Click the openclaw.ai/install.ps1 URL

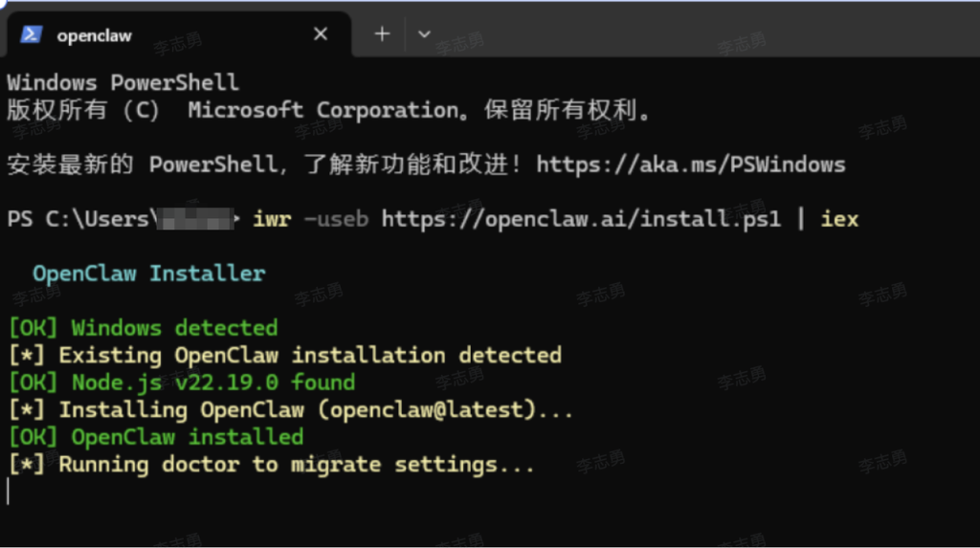pos(581,219)
